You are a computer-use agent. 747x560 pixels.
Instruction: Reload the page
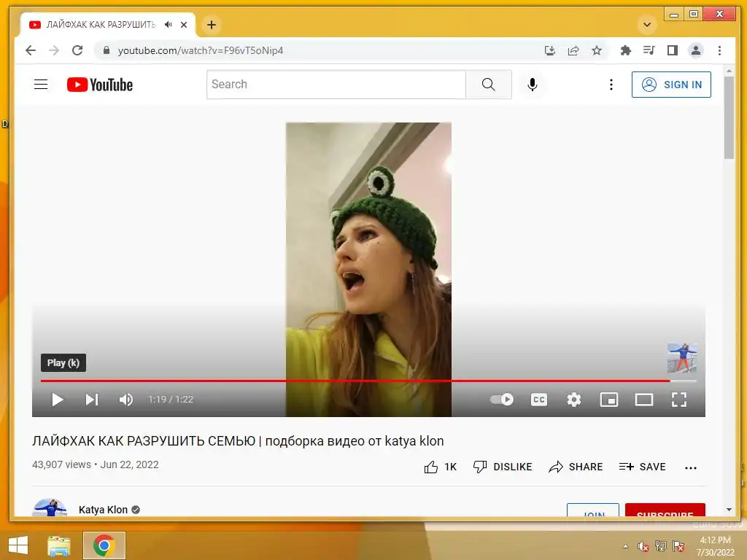[77, 50]
